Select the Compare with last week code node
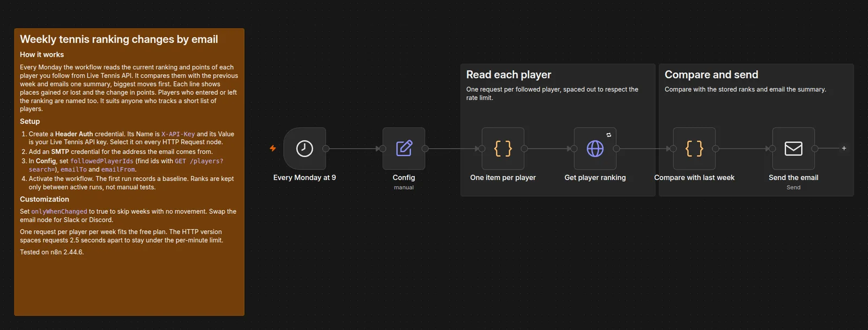 pos(694,148)
